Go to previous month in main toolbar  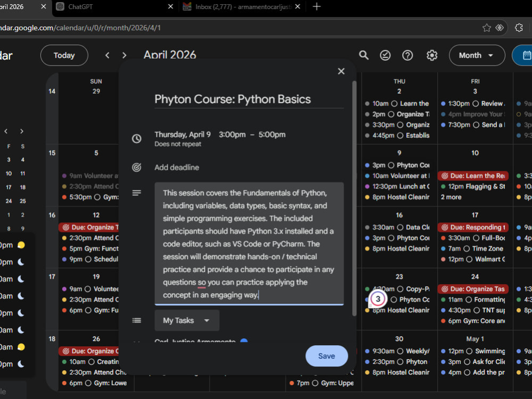coord(107,55)
